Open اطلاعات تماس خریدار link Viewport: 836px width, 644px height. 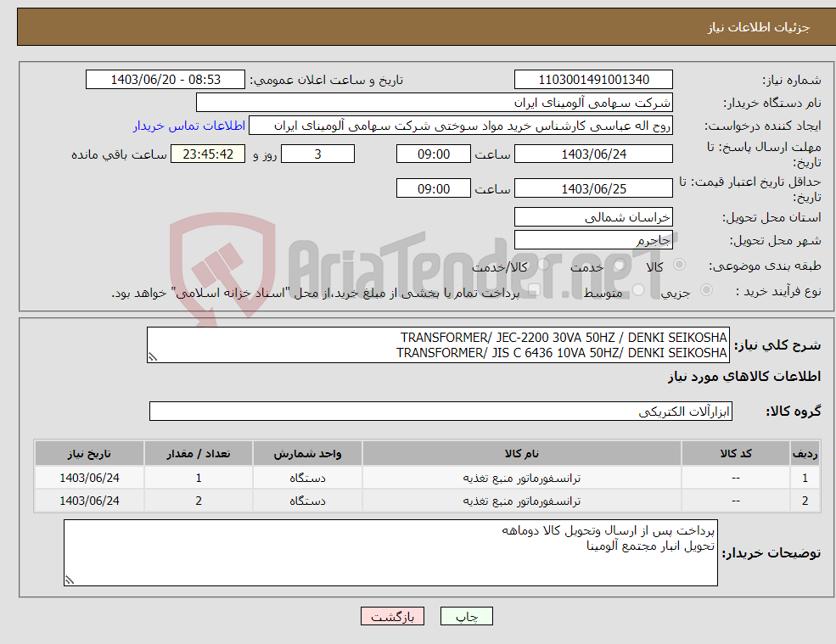pos(189,126)
